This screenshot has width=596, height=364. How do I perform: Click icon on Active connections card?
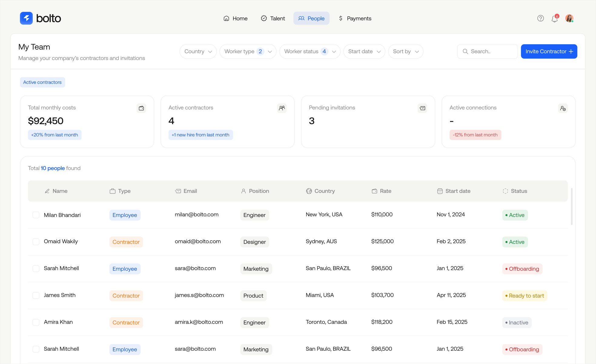563,108
